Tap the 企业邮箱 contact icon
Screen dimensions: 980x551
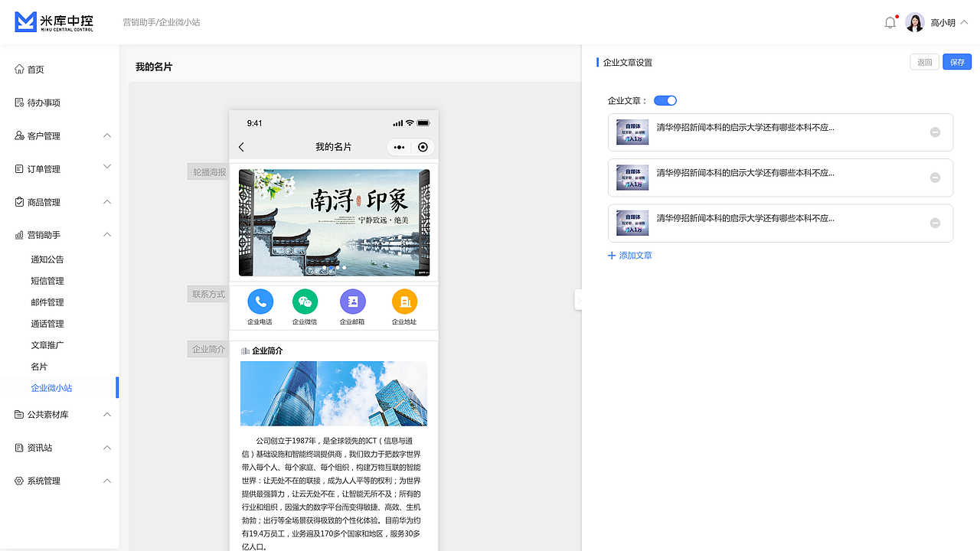coord(352,302)
